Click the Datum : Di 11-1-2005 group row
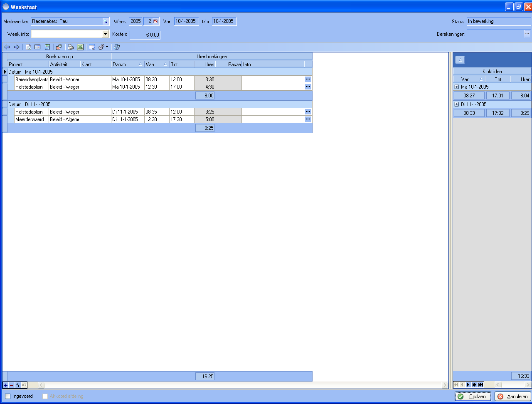The height and width of the screenshot is (404, 532). (160, 104)
